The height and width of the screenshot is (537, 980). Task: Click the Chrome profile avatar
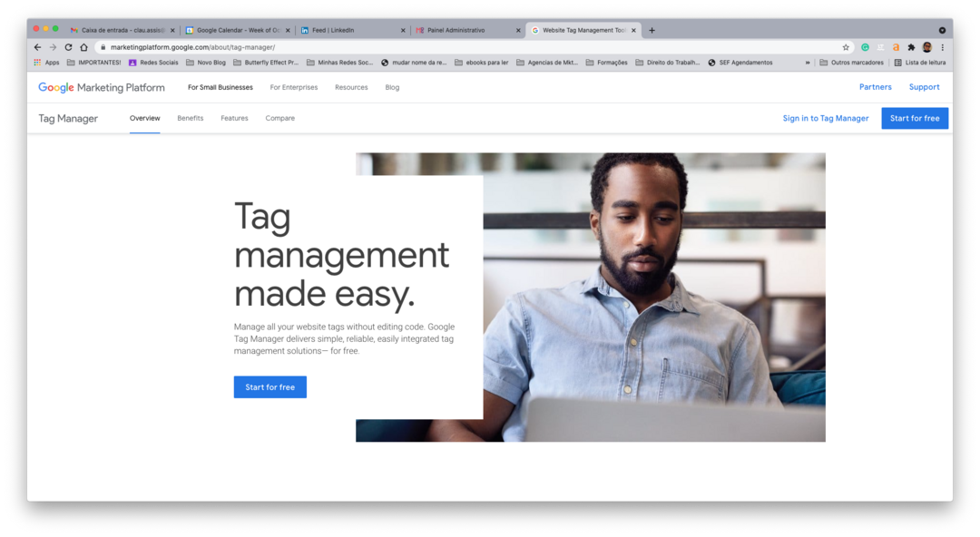pos(926,47)
